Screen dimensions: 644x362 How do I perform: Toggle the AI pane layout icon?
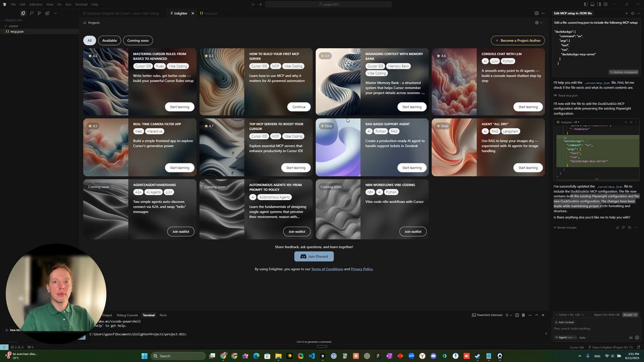click(x=598, y=4)
